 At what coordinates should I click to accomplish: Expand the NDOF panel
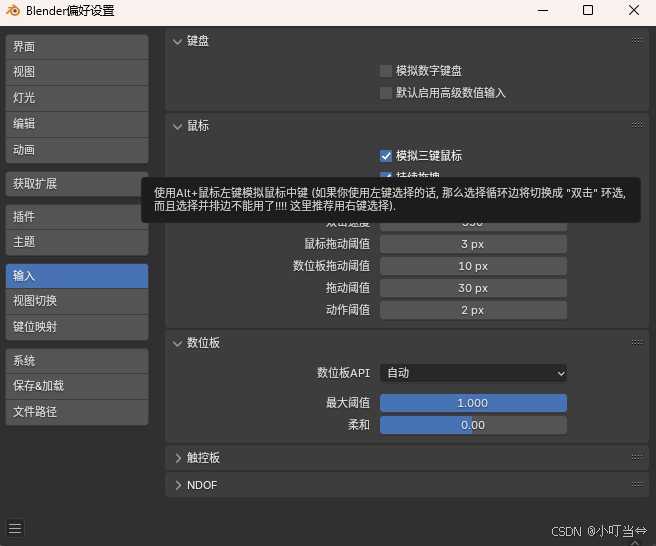pos(178,485)
